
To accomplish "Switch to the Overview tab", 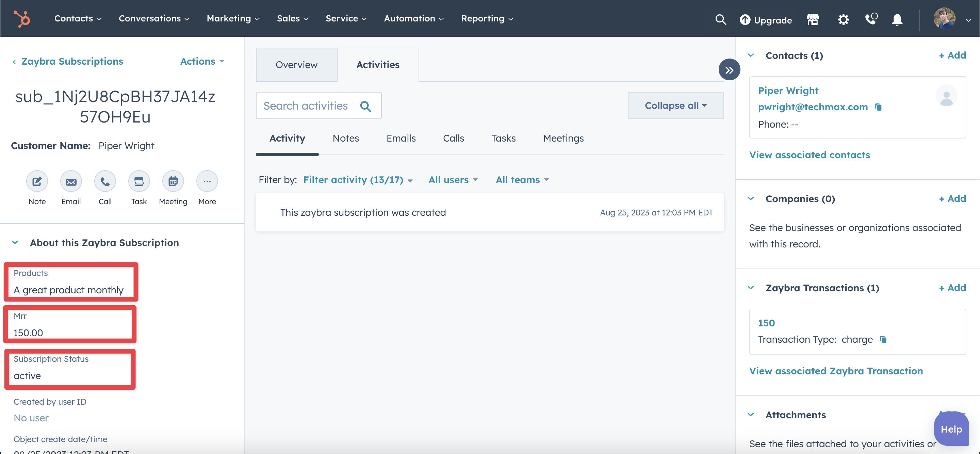I will click(x=296, y=65).
